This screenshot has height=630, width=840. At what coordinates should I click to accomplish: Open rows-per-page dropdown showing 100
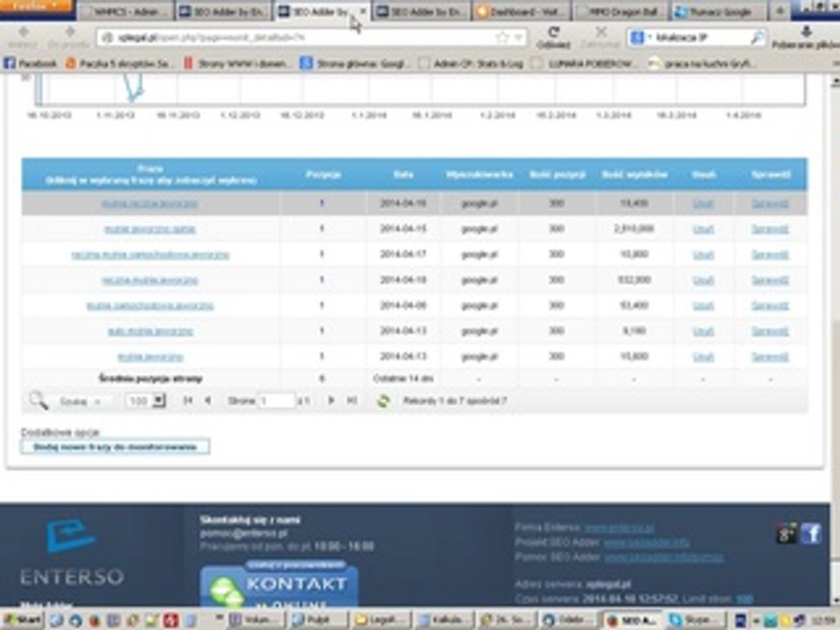(146, 400)
